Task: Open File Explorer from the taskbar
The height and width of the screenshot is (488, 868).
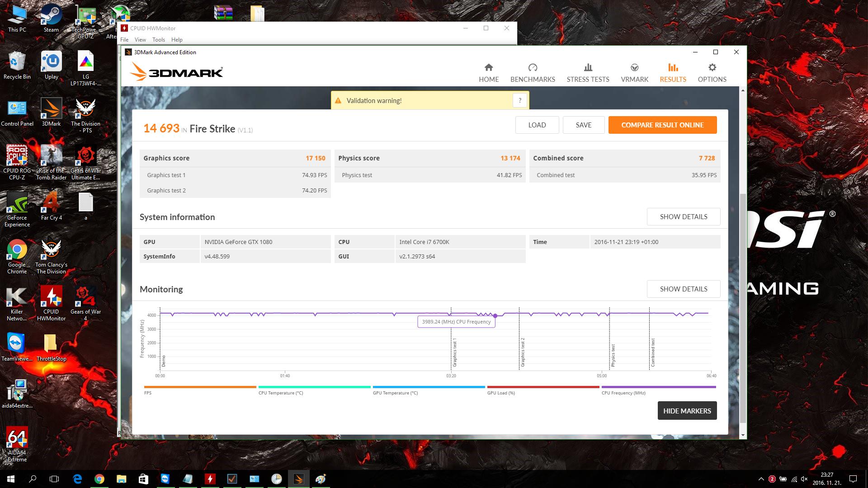Action: pos(121,479)
